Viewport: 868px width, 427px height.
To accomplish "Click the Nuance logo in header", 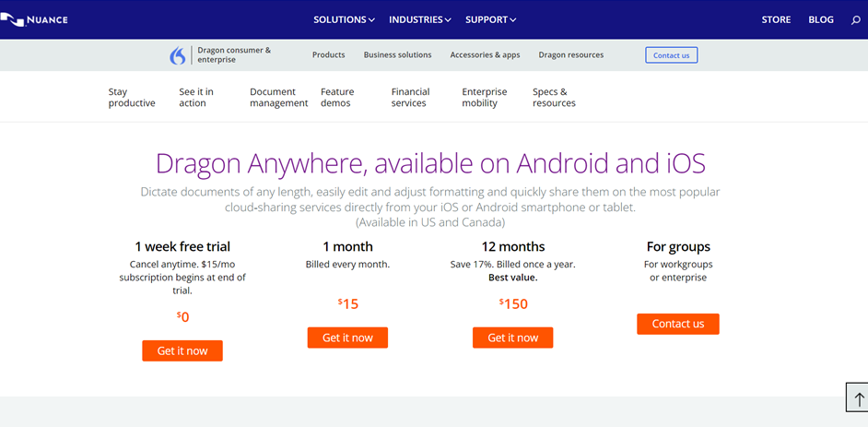I will pos(35,19).
